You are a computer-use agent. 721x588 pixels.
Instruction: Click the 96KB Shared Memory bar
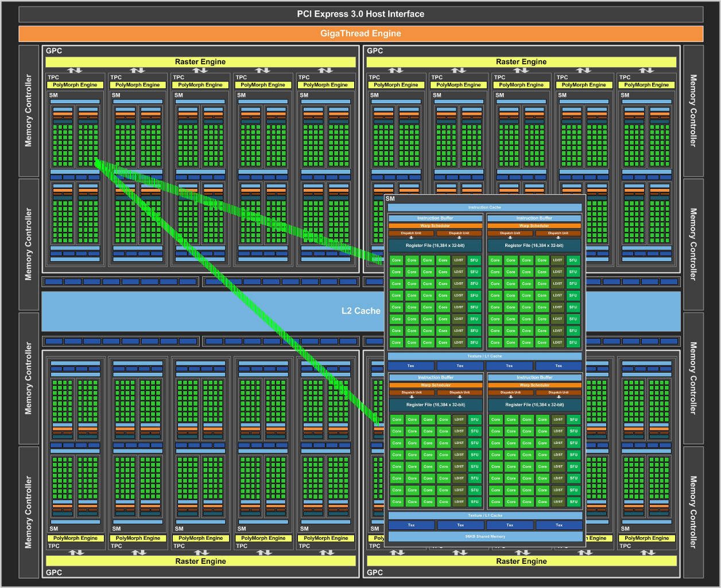(x=485, y=536)
